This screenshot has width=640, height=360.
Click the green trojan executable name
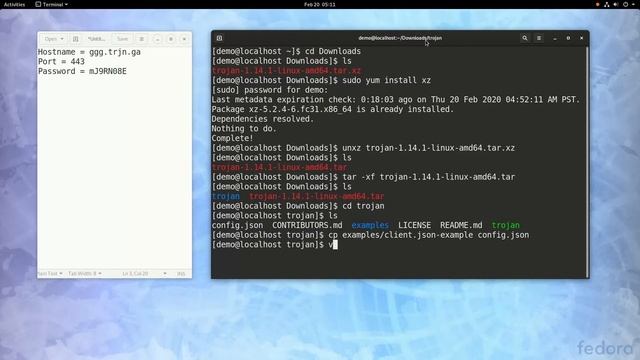click(506, 225)
